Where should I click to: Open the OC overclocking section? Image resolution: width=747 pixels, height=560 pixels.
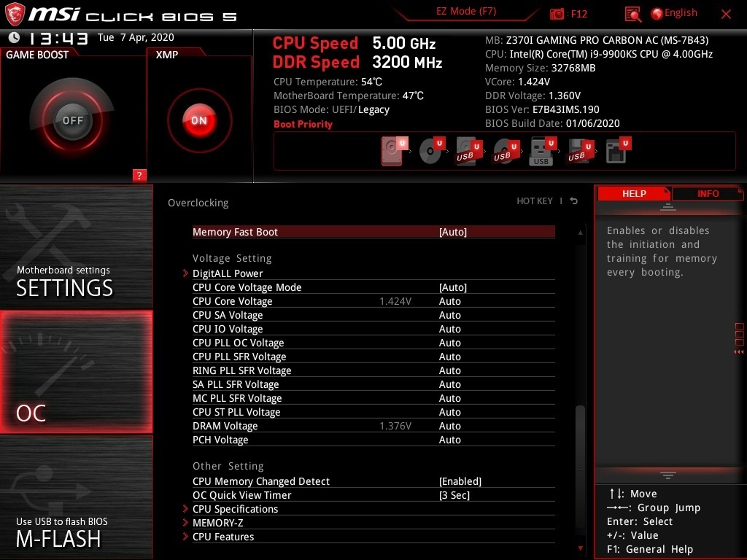click(76, 372)
